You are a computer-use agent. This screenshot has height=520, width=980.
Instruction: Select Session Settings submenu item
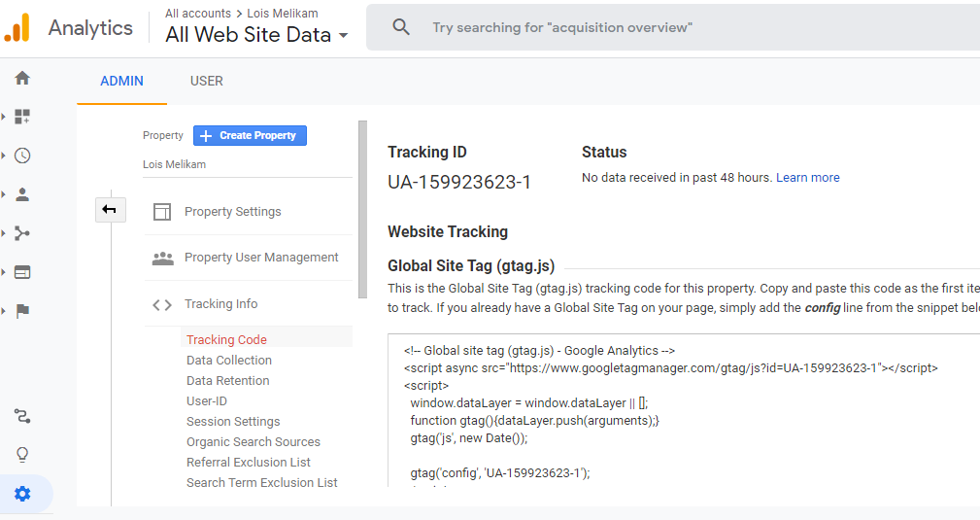(x=233, y=422)
